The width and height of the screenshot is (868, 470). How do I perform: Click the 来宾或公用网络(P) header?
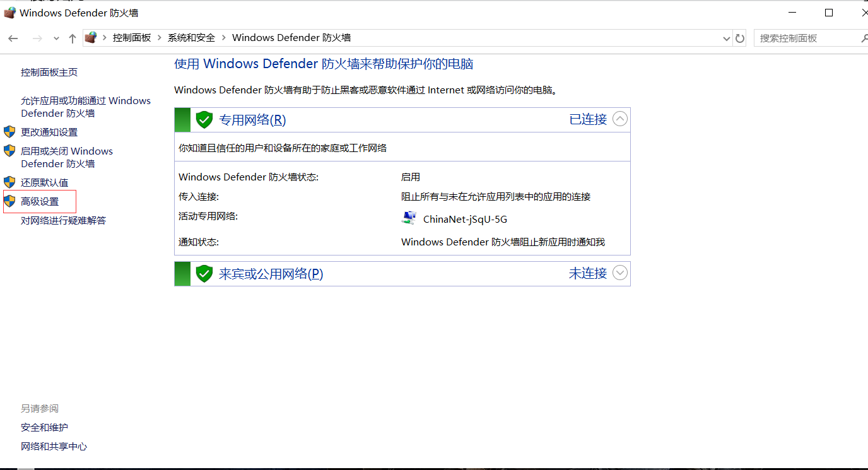[x=271, y=274]
